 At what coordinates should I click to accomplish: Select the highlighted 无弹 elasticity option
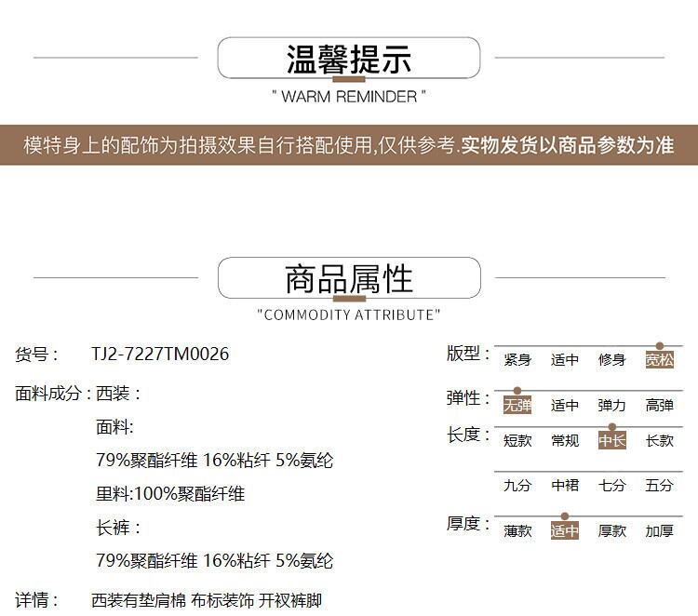pyautogui.click(x=517, y=405)
